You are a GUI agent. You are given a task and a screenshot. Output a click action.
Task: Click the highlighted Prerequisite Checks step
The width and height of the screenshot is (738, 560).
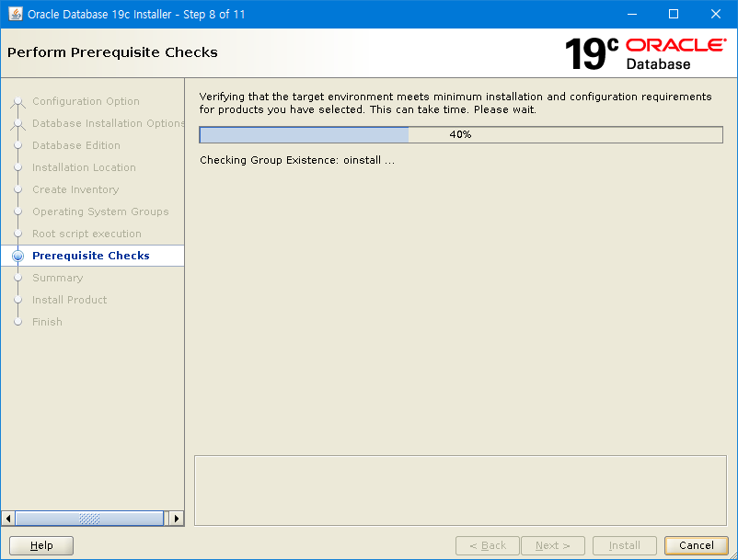pyautogui.click(x=90, y=256)
